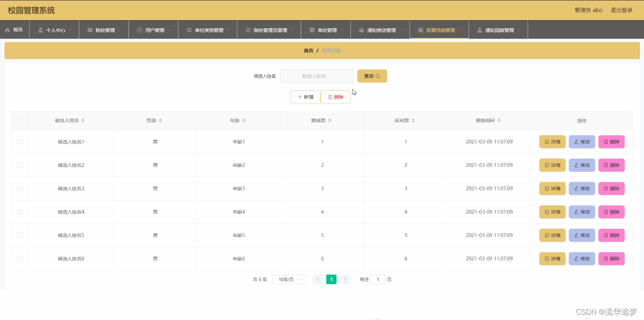Image resolution: width=644 pixels, height=320 pixels.
Task: Click the 前往 page number input
Action: coord(378,279)
